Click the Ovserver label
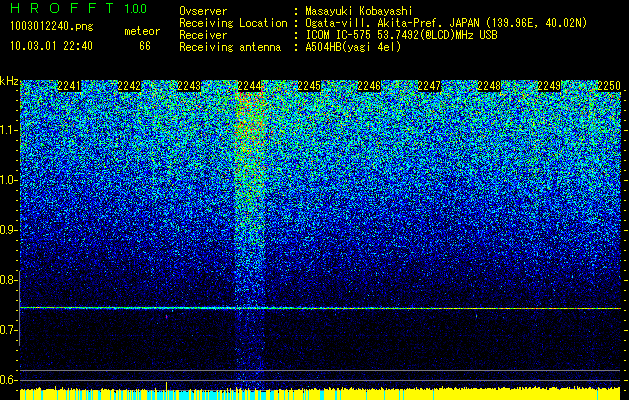Screen dimensions: 629x400 coord(203,11)
